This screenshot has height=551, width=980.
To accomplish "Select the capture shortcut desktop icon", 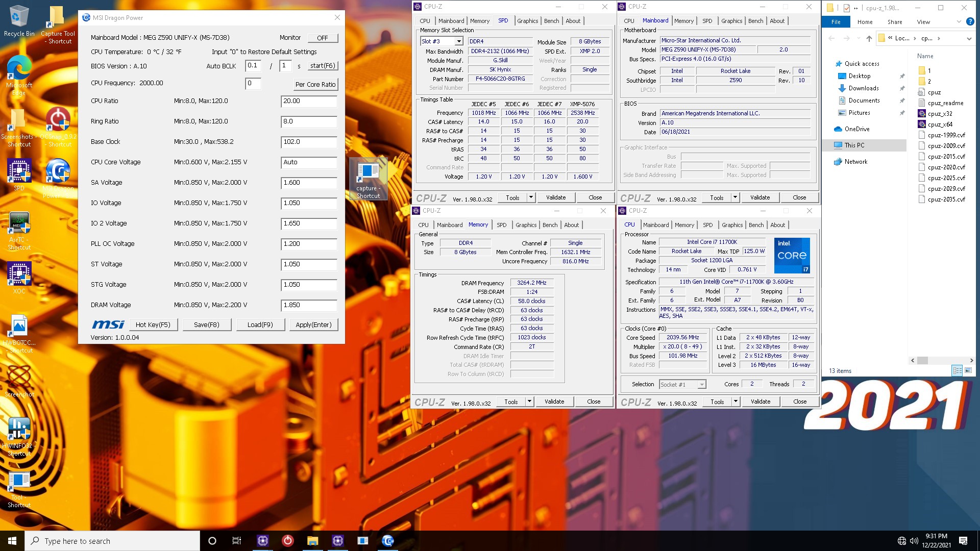I will [368, 179].
